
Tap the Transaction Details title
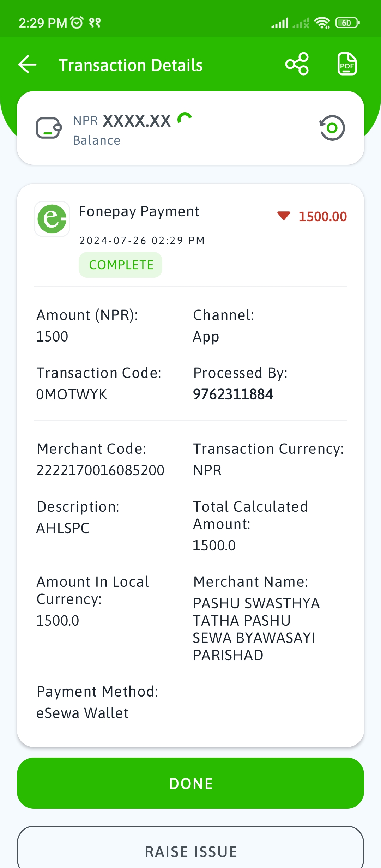pos(131,65)
